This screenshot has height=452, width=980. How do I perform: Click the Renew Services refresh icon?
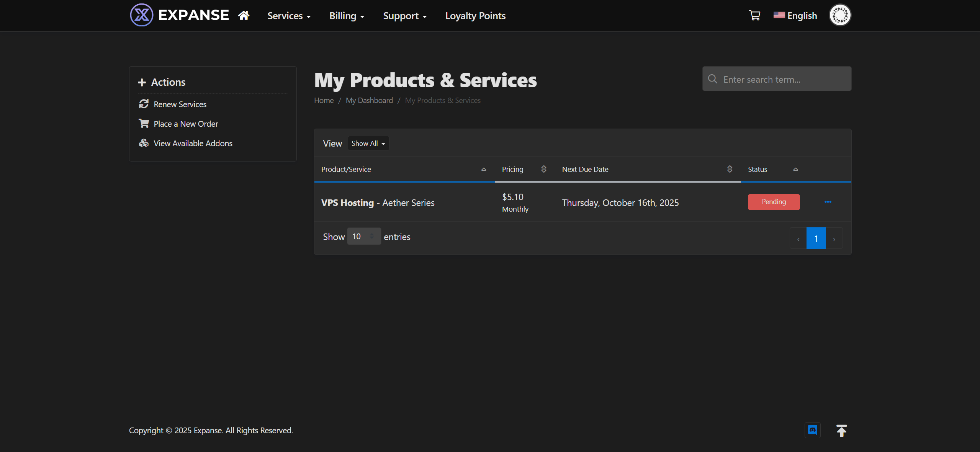[144, 104]
